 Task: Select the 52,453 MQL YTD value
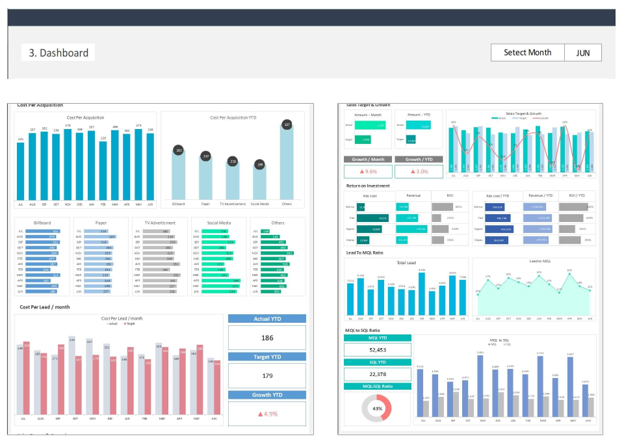point(377,350)
